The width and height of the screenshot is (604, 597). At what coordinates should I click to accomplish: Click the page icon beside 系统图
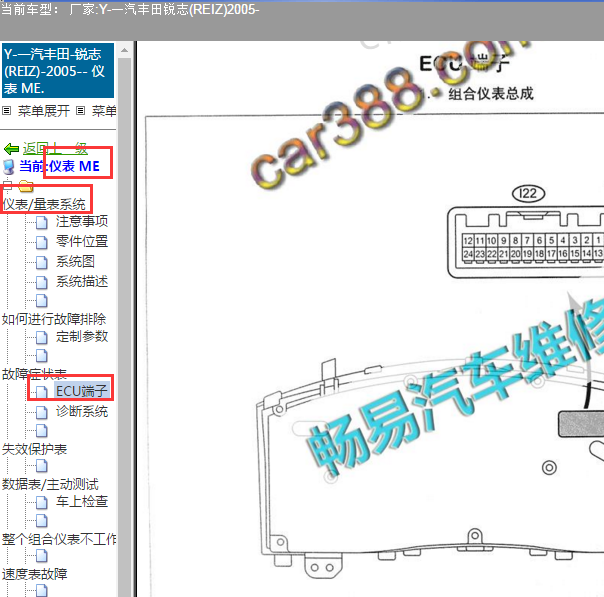42,262
